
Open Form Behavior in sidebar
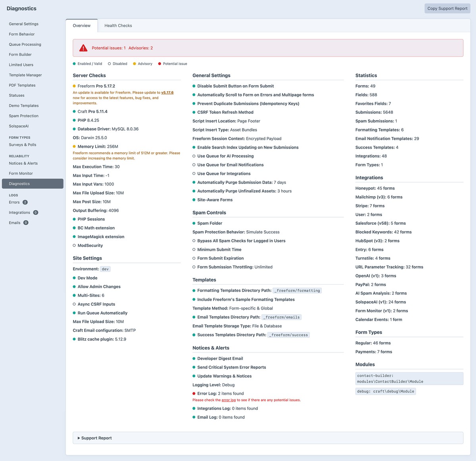click(x=22, y=34)
